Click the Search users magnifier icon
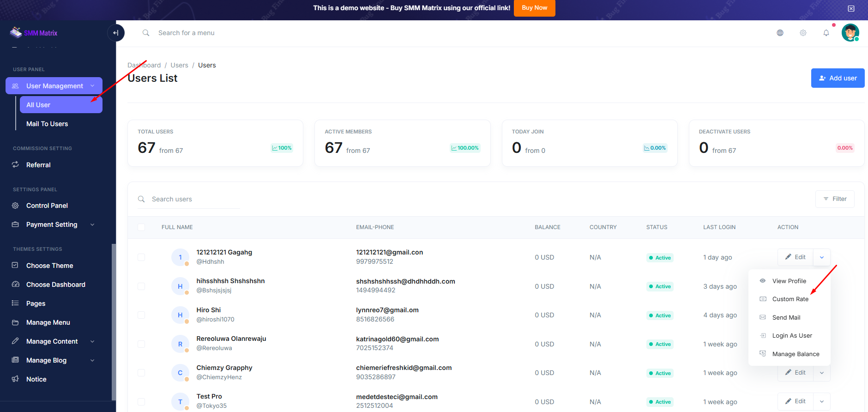 tap(141, 199)
